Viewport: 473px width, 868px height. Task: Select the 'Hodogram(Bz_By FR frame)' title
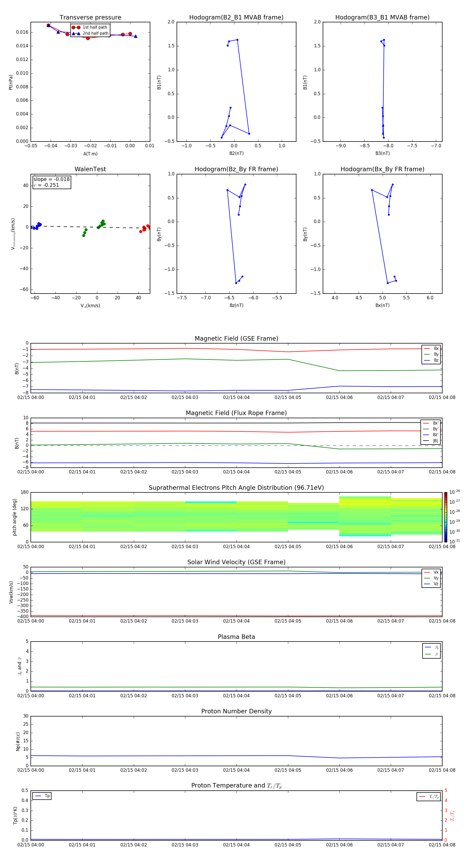click(236, 169)
